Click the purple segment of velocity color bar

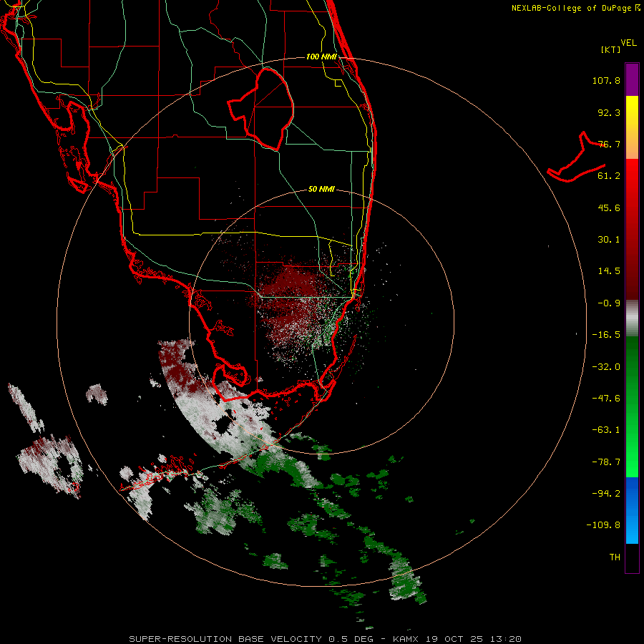[x=632, y=79]
